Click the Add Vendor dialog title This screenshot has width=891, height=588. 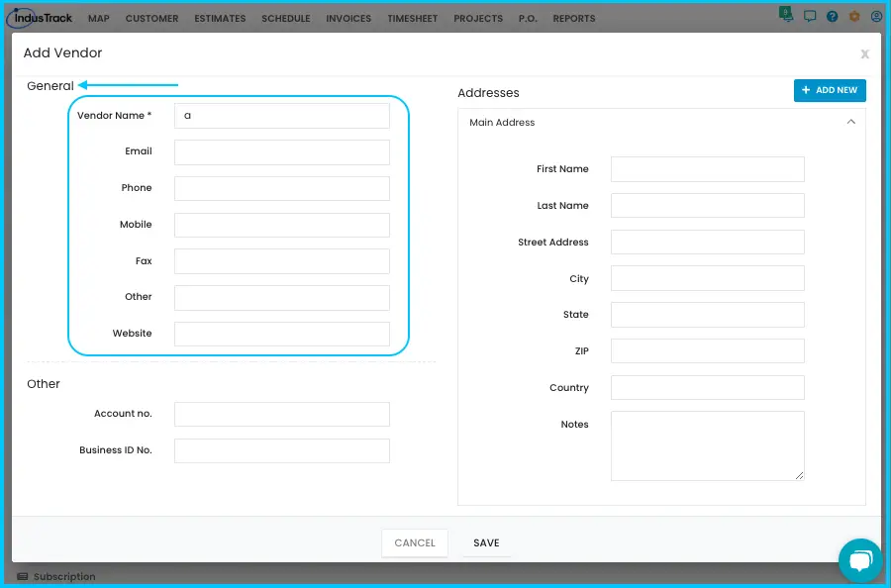(62, 52)
